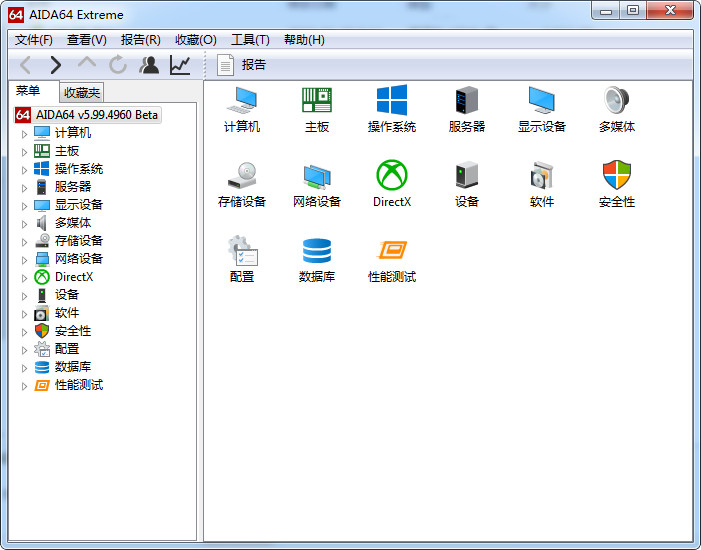Open the 服务器 server icon in main pane

[467, 100]
